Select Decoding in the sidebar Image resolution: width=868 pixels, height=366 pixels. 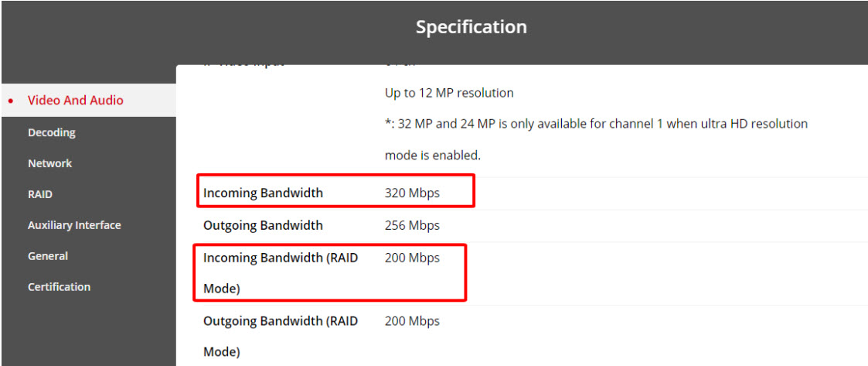tap(51, 132)
